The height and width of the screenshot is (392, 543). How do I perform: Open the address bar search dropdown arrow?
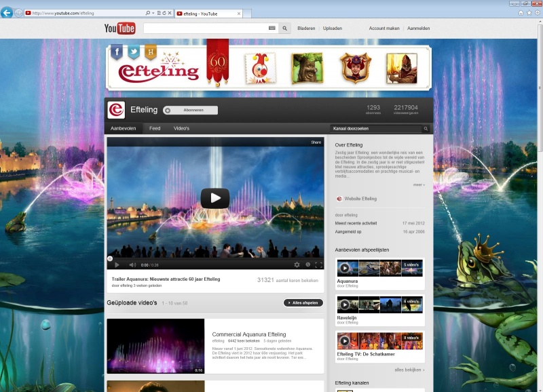click(x=153, y=13)
